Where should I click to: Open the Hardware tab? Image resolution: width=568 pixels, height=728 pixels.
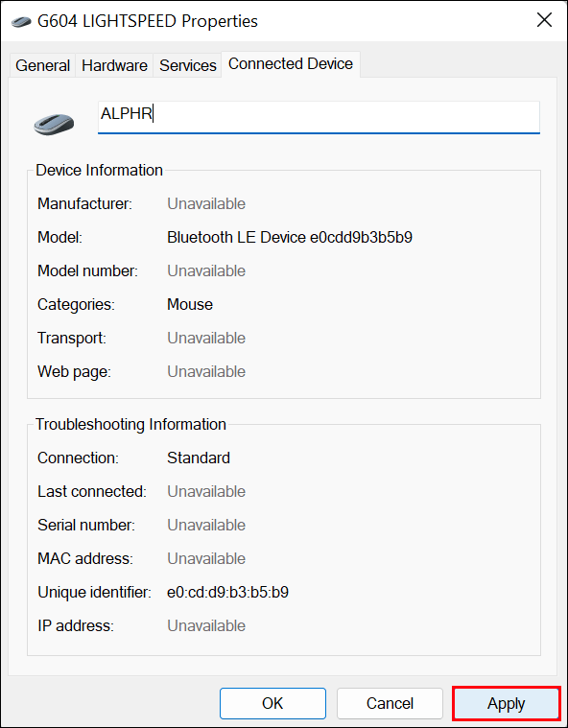click(x=114, y=65)
